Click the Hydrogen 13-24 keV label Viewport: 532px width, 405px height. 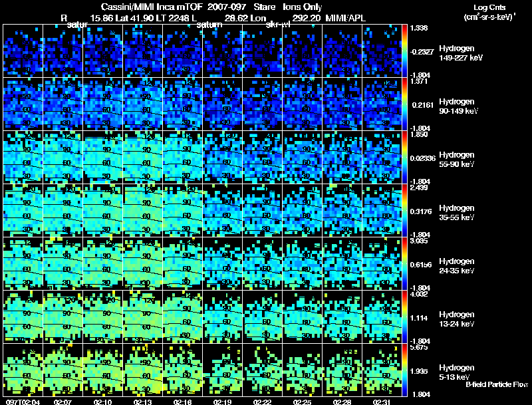[x=457, y=319]
